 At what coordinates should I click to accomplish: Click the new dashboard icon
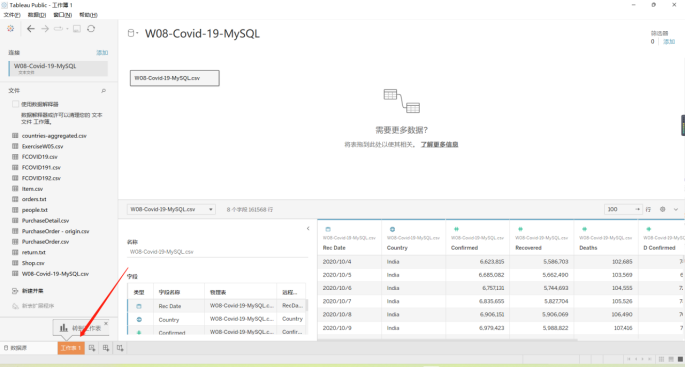point(106,348)
